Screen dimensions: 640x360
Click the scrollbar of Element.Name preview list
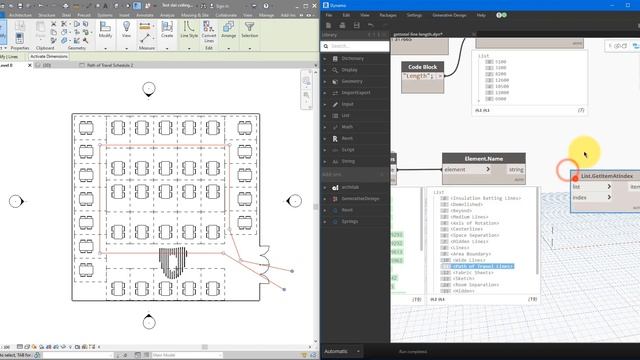pos(537,231)
